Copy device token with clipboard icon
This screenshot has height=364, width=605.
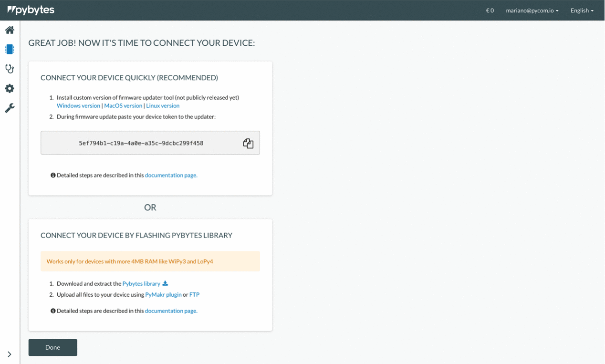point(248,143)
